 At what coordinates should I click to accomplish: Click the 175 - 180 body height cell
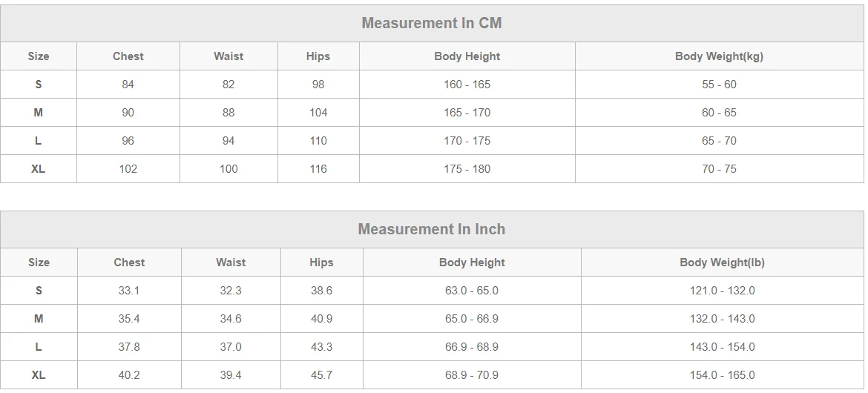click(x=467, y=169)
